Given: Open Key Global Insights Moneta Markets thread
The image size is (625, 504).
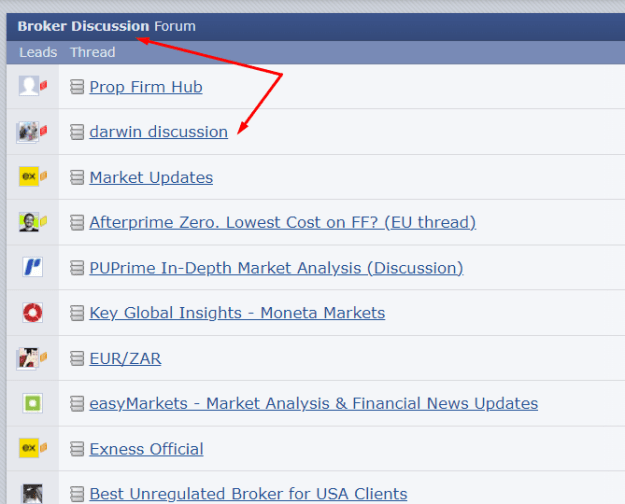Looking at the screenshot, I should tap(237, 313).
